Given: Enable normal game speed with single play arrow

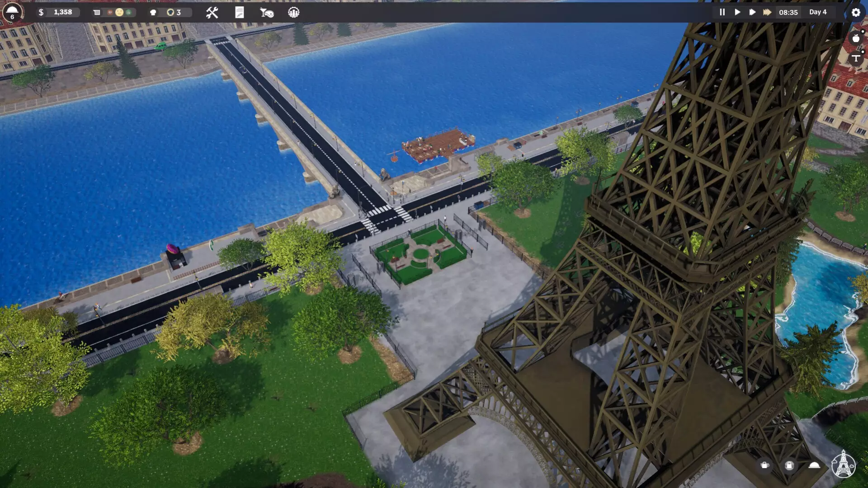Looking at the screenshot, I should click(737, 12).
